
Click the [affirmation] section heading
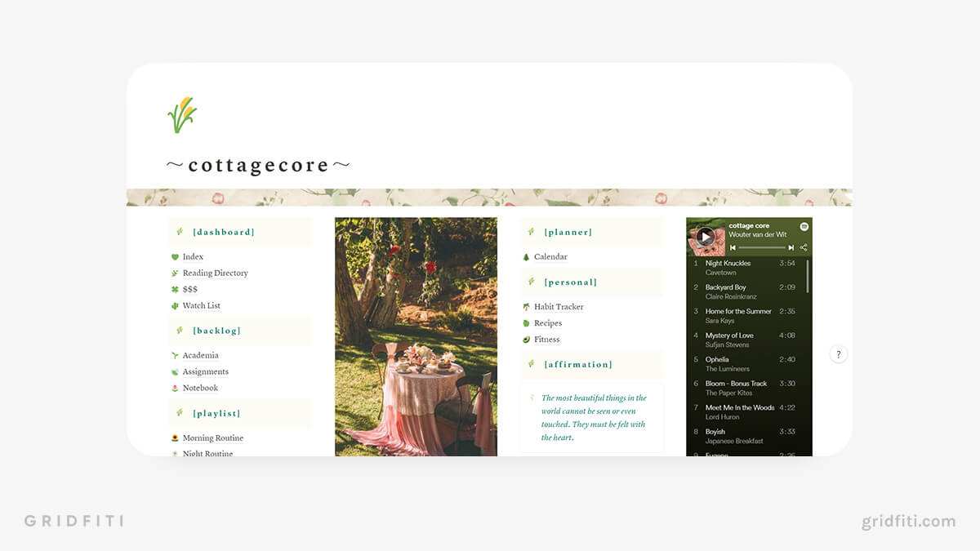tap(578, 364)
